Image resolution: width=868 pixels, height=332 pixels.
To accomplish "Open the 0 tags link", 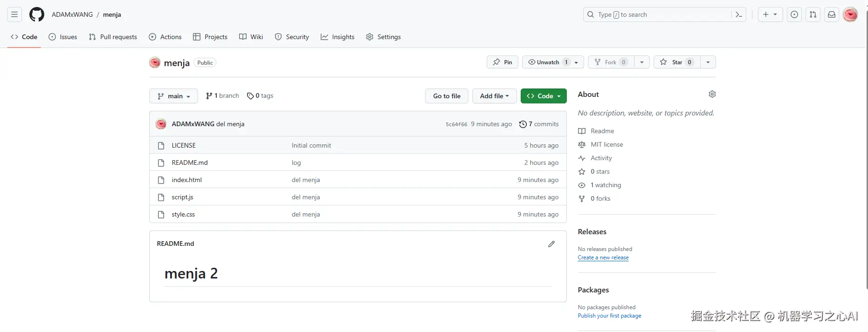I will click(260, 95).
